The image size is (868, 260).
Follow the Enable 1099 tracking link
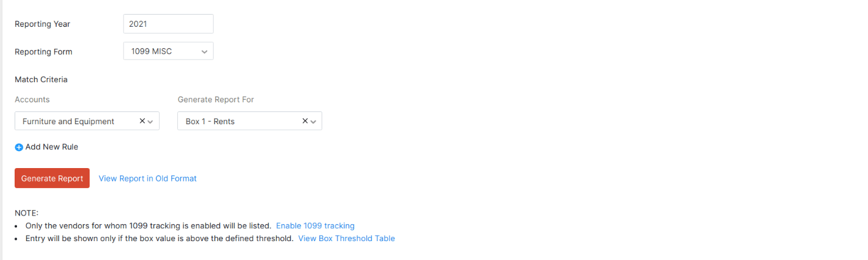tap(315, 225)
